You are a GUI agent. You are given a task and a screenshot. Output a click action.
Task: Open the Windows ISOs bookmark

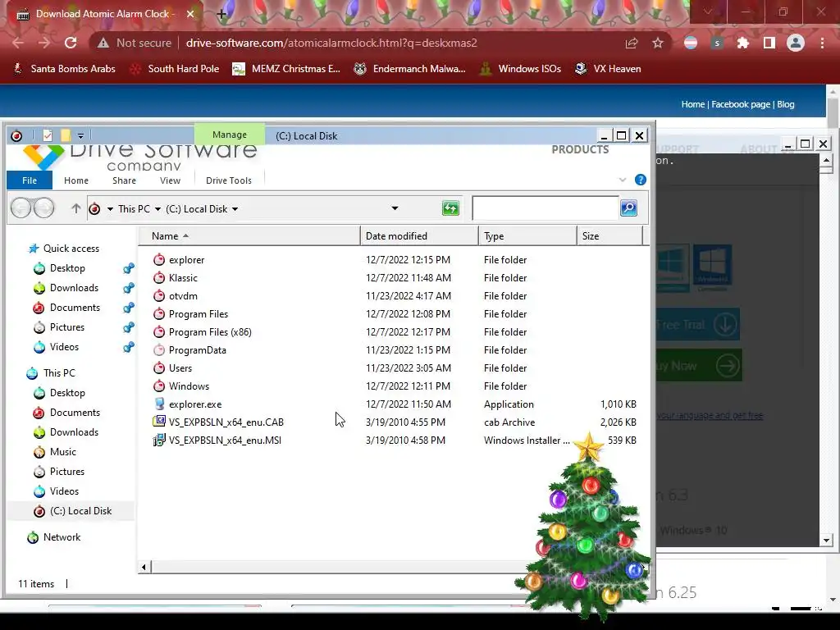point(520,69)
